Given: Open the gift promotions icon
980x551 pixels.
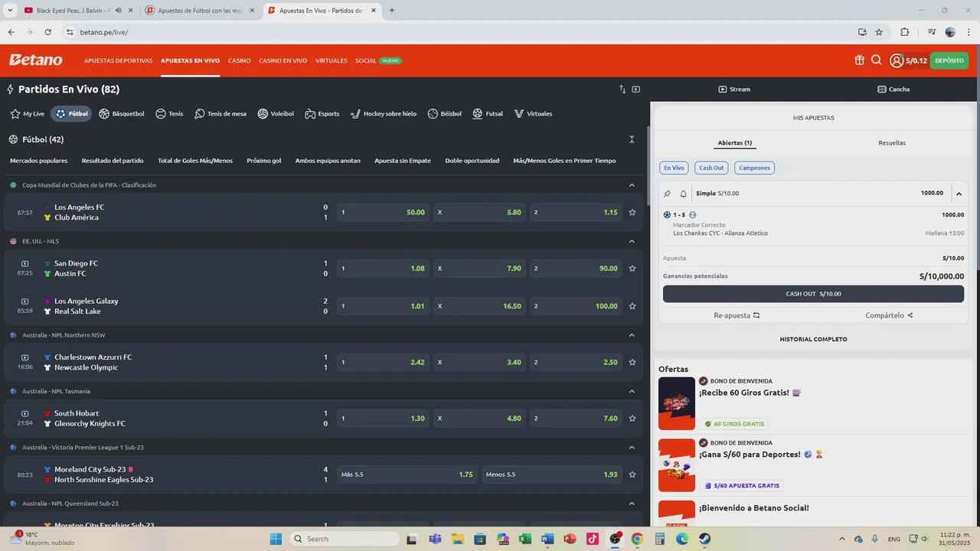Looking at the screenshot, I should 860,60.
